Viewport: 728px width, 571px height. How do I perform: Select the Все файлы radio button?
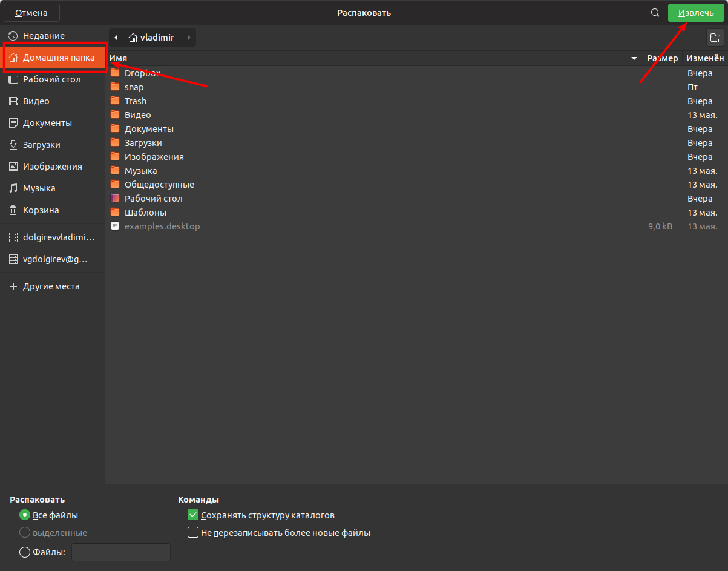[x=25, y=515]
